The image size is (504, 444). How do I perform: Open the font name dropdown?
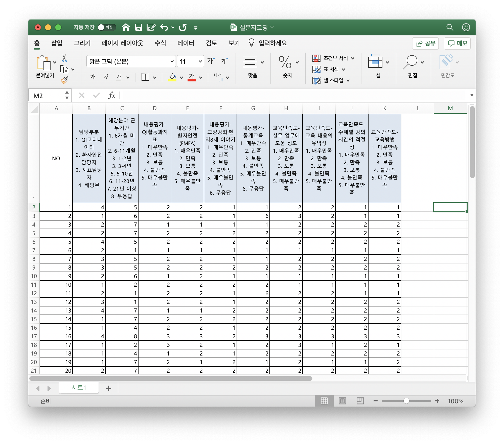[x=172, y=61]
